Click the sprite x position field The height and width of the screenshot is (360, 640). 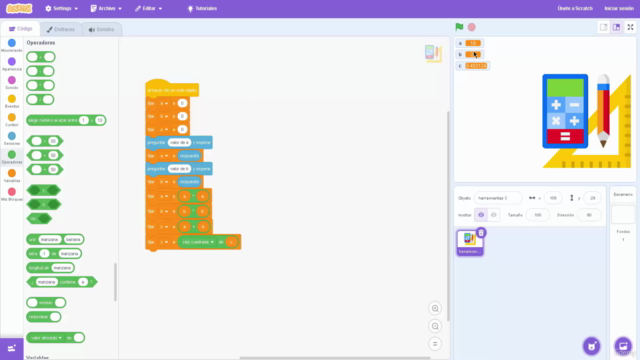[x=553, y=198]
